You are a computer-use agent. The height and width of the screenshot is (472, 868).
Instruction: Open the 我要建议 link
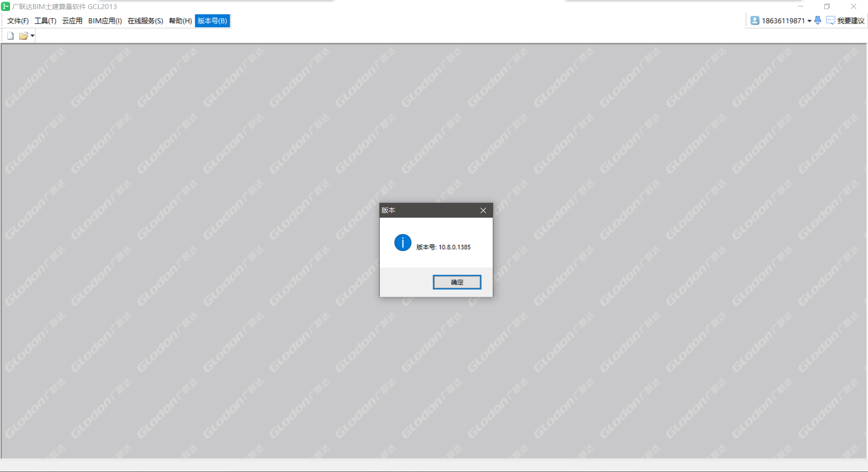(850, 21)
